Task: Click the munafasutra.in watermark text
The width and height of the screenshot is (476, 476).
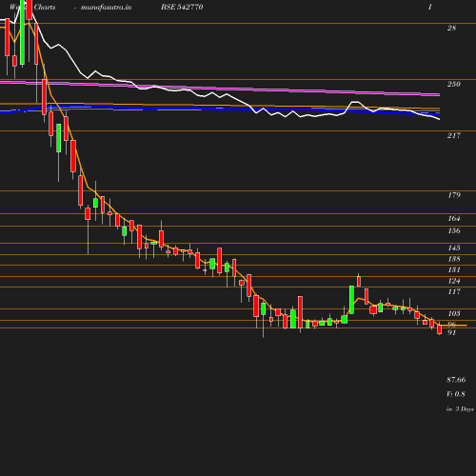Action: (106, 8)
